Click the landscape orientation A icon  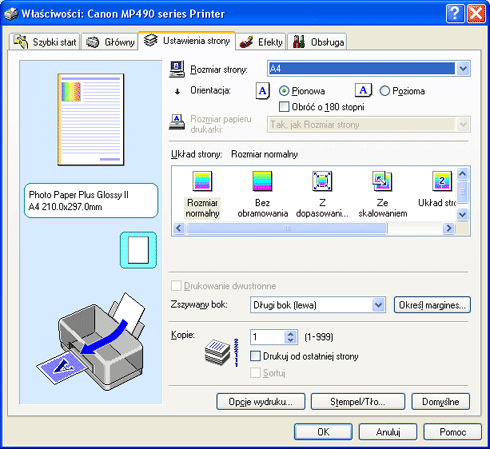tap(363, 90)
